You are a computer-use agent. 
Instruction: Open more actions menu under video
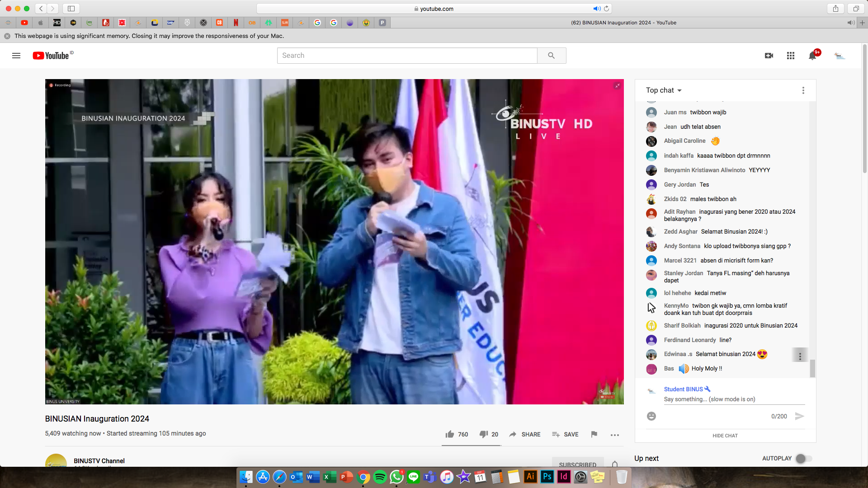coord(614,435)
